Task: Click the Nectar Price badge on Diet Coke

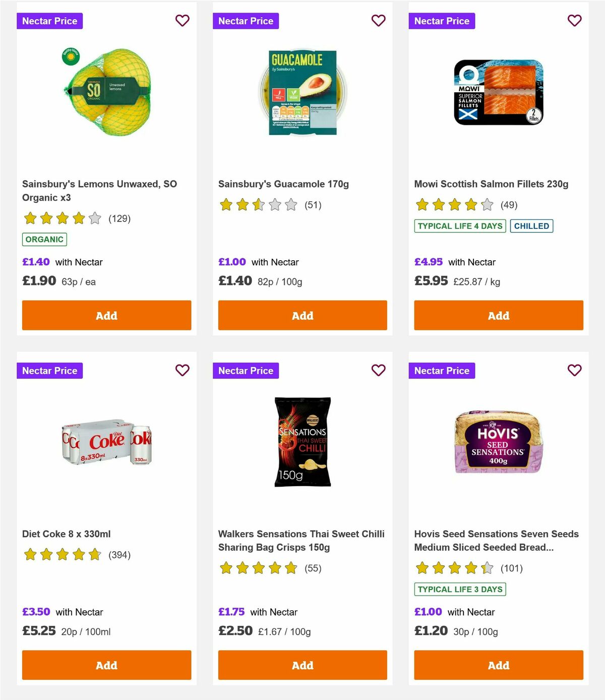Action: click(x=50, y=370)
